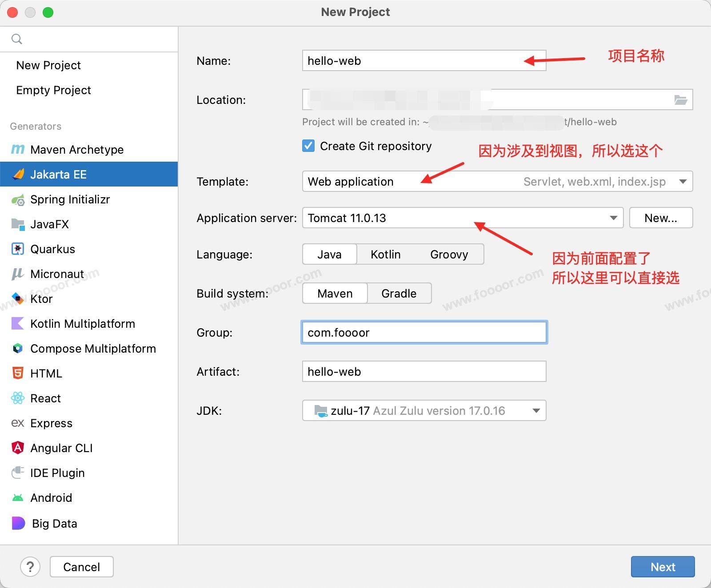Choose the Kotlin Multiplatform icon
Image resolution: width=711 pixels, height=588 pixels.
tap(18, 324)
